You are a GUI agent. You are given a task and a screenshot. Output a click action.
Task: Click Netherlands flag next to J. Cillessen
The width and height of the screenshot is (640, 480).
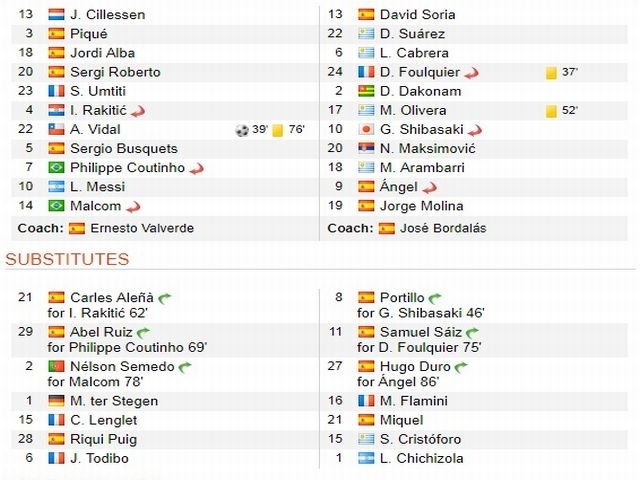point(56,15)
